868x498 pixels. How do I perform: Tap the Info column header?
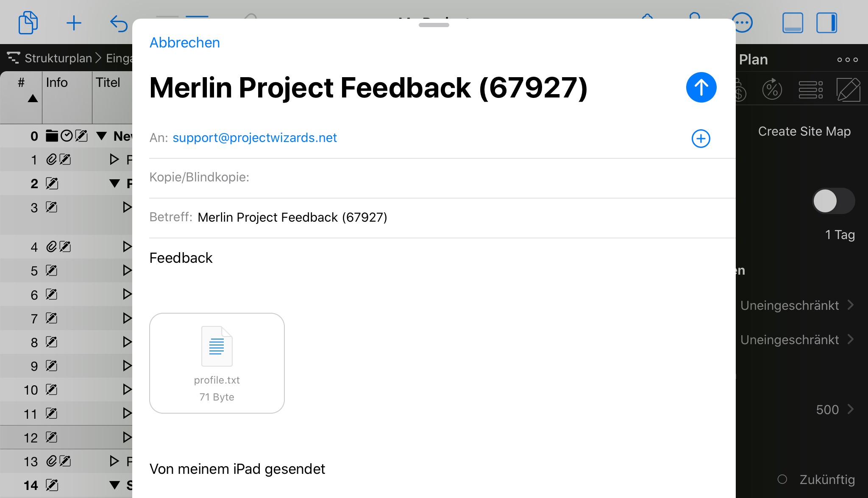pyautogui.click(x=67, y=97)
